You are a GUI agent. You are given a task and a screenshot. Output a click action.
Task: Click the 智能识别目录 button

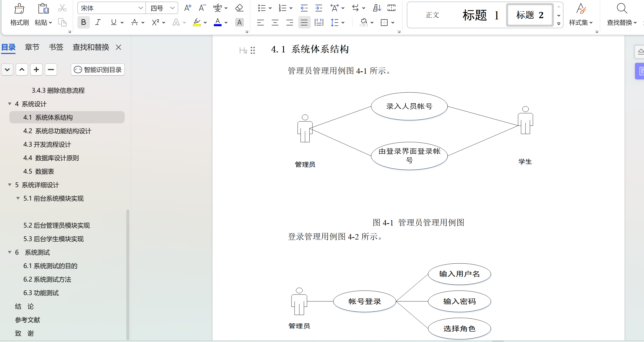tap(98, 70)
